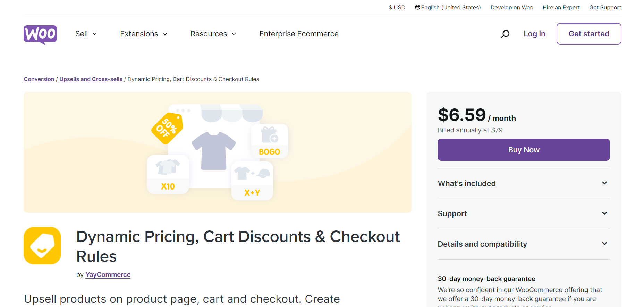Click the BOGO gift card graphic
The width and height of the screenshot is (644, 307).
pos(270,141)
